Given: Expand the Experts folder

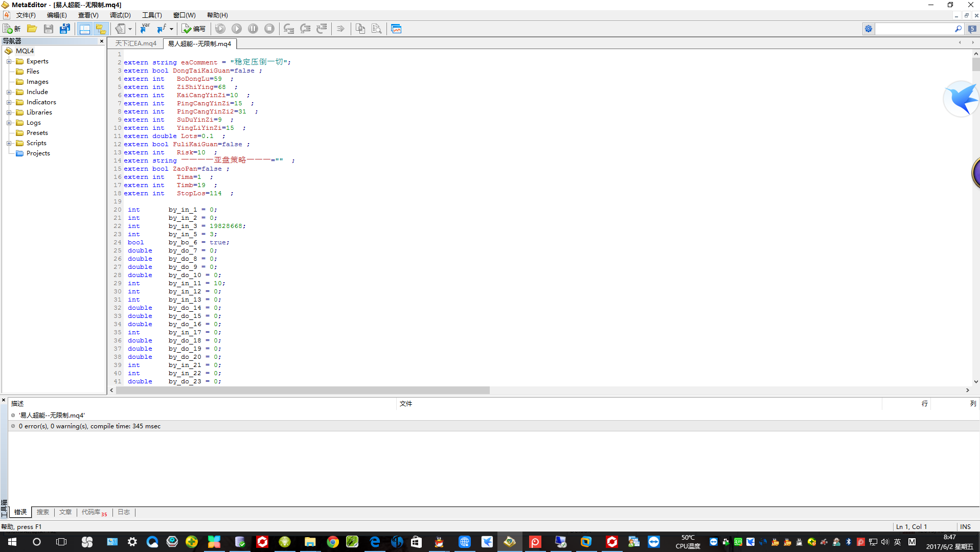Looking at the screenshot, I should [x=9, y=61].
